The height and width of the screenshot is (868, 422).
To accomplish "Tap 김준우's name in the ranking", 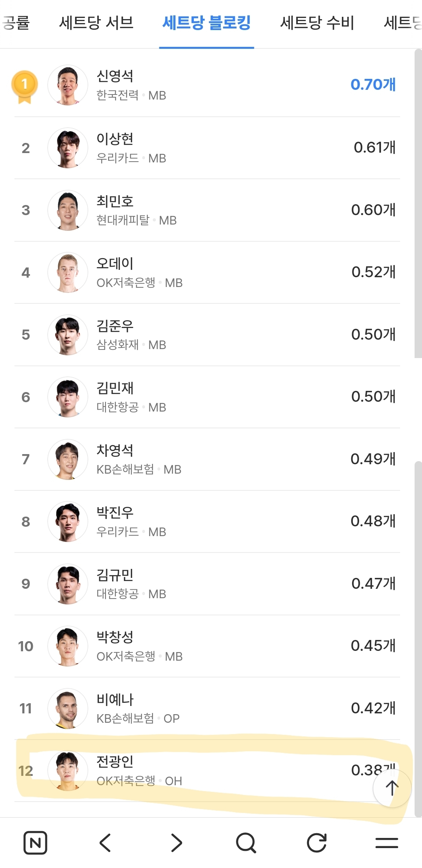I will (115, 325).
